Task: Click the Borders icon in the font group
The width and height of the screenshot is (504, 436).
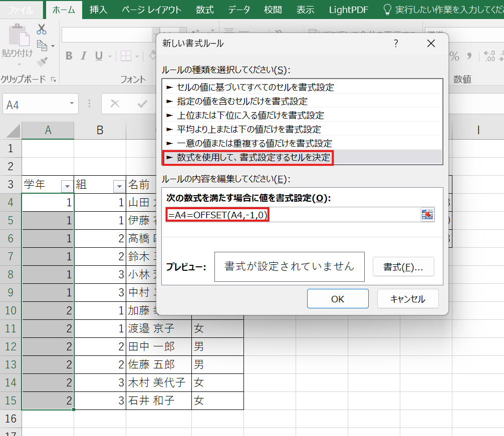Action: click(126, 56)
